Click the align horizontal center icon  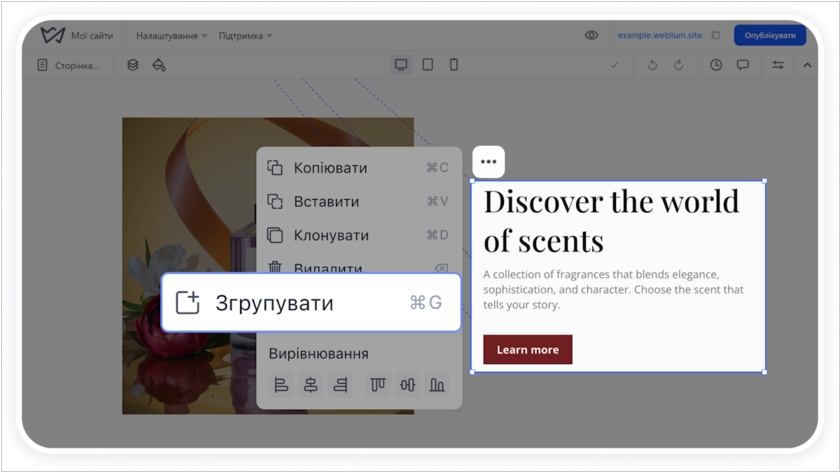pyautogui.click(x=310, y=385)
